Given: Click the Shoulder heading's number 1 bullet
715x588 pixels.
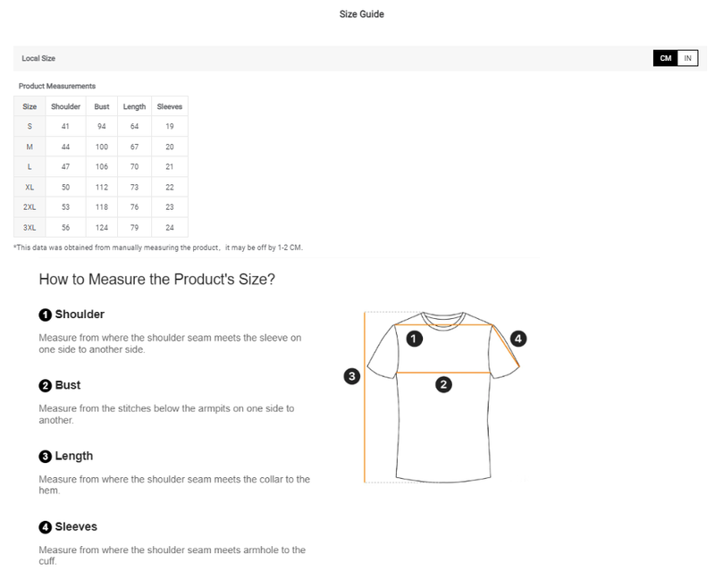Looking at the screenshot, I should tap(45, 315).
